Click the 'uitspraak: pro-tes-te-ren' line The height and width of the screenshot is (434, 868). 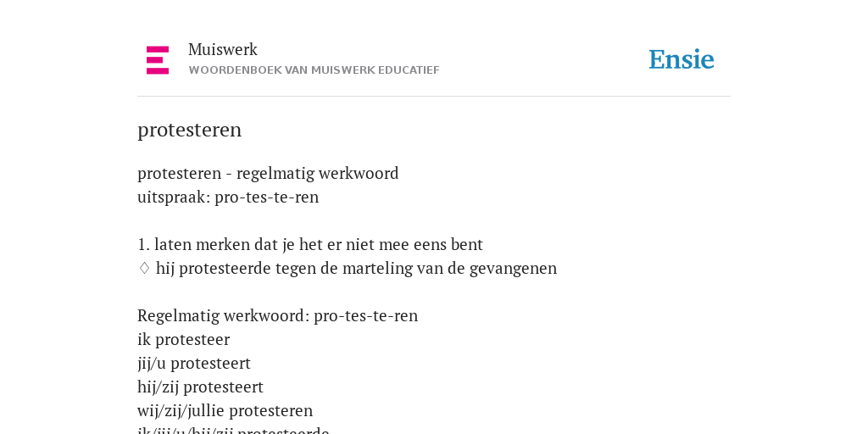coord(228,197)
